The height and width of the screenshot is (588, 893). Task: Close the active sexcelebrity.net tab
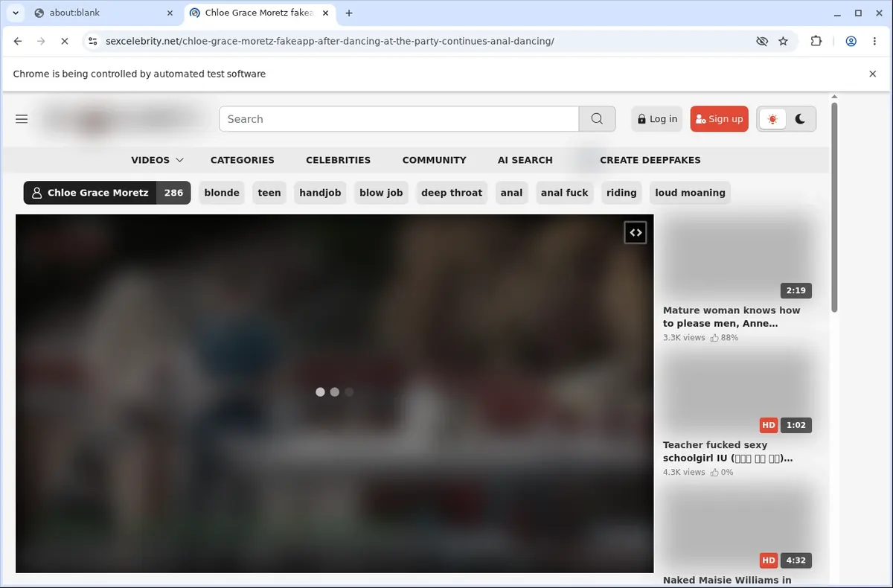pyautogui.click(x=324, y=13)
